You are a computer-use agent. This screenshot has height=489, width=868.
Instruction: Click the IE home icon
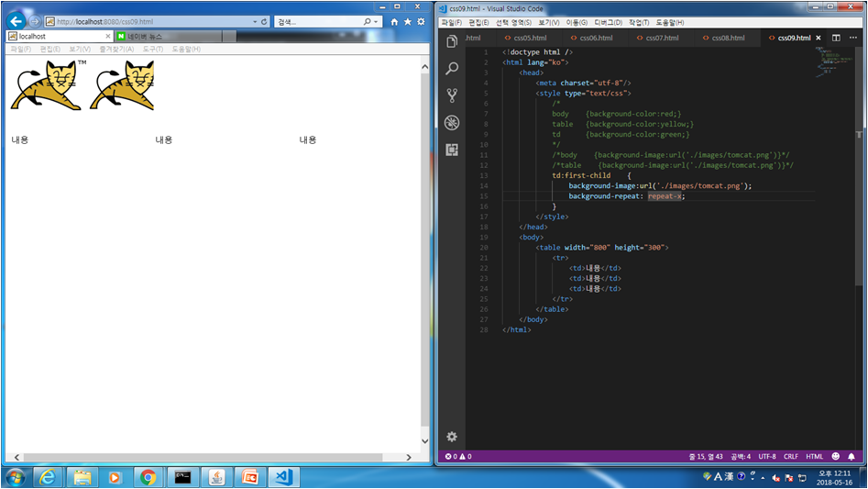click(x=394, y=22)
